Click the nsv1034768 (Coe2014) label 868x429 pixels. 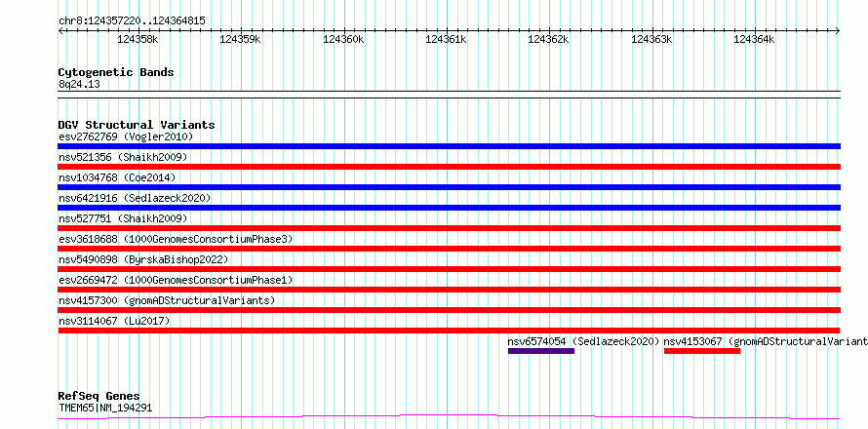[117, 177]
